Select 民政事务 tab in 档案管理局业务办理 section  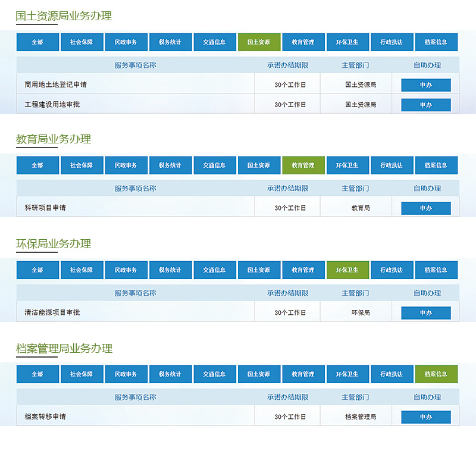click(x=126, y=374)
